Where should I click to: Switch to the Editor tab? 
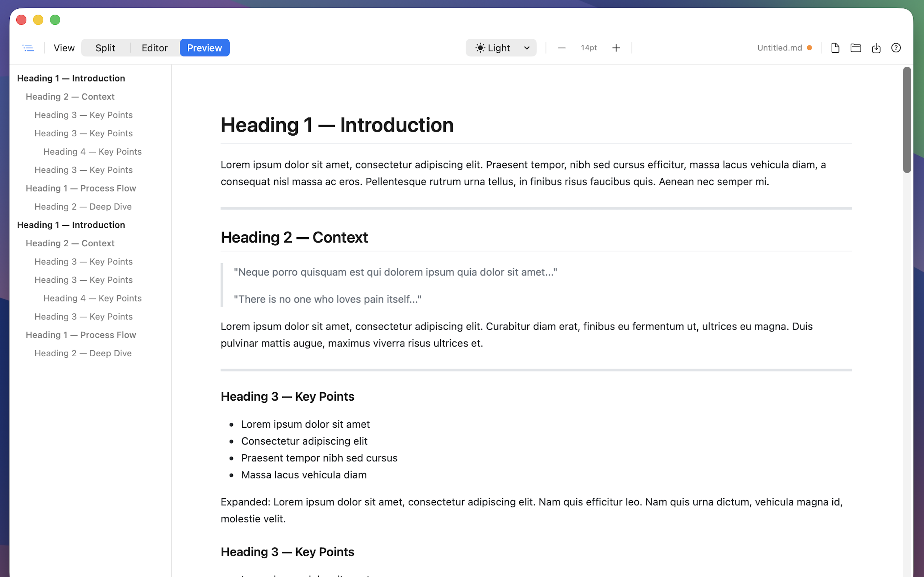click(154, 47)
